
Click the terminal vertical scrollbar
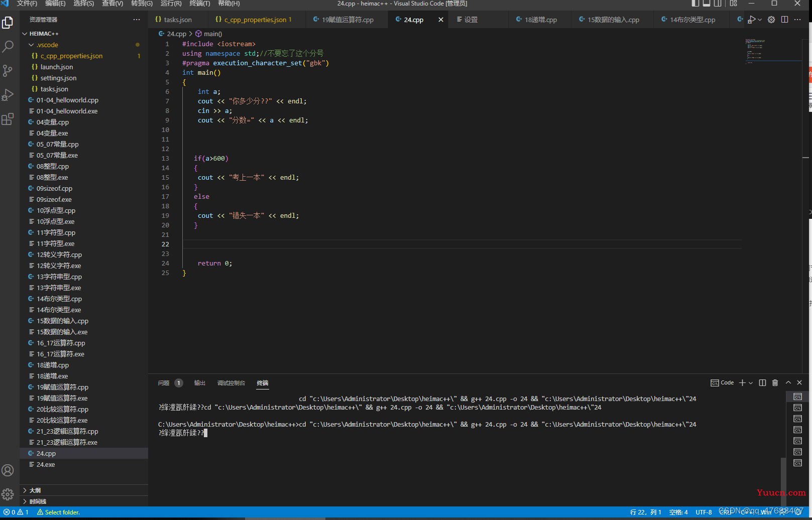pos(783,482)
